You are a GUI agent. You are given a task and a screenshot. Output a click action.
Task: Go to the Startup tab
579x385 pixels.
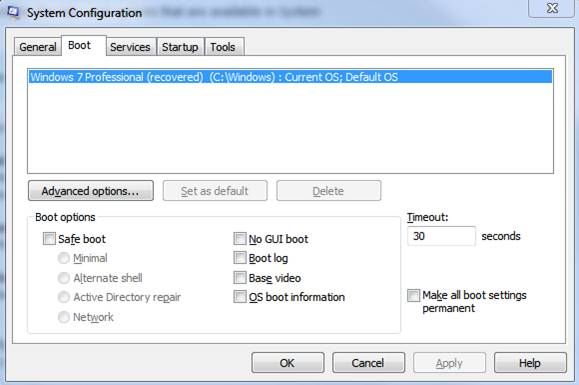pyautogui.click(x=180, y=47)
